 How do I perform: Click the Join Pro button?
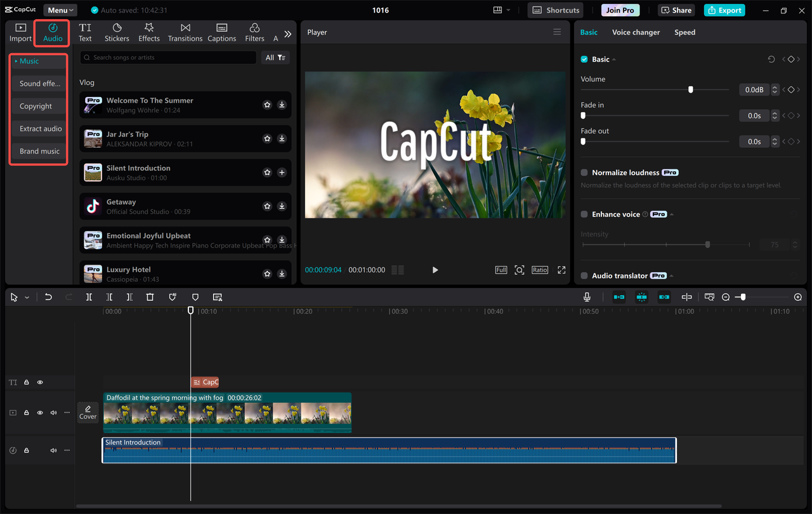pyautogui.click(x=620, y=10)
